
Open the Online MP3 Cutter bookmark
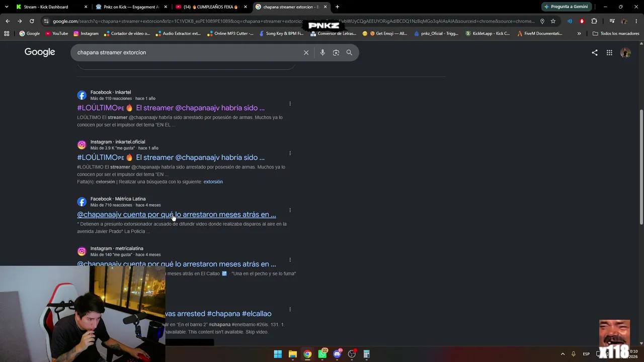click(230, 34)
